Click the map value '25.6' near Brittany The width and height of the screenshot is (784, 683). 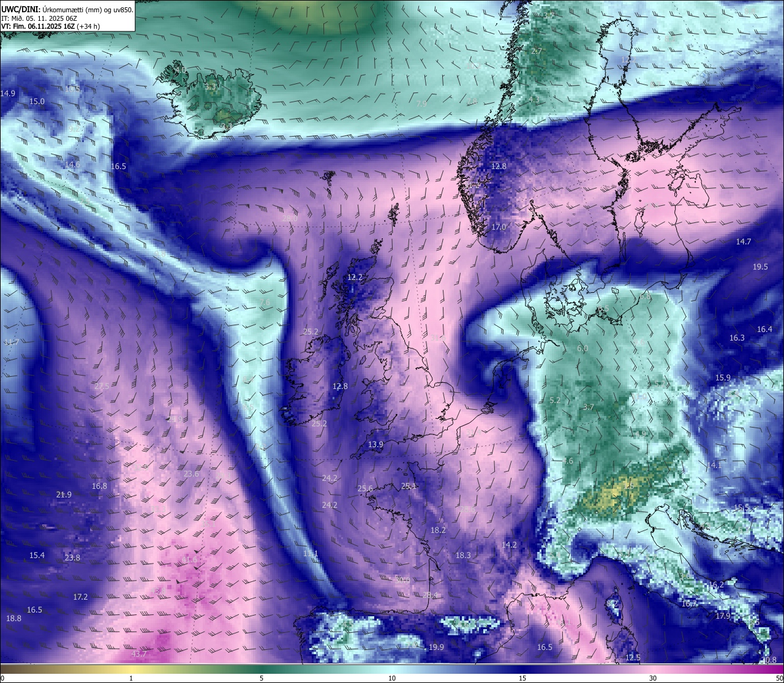(x=365, y=489)
